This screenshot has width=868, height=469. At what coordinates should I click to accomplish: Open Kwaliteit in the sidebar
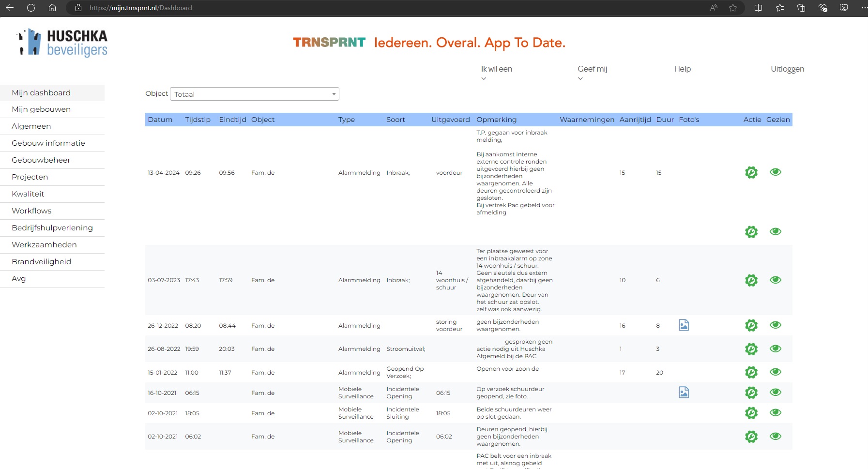click(52, 194)
